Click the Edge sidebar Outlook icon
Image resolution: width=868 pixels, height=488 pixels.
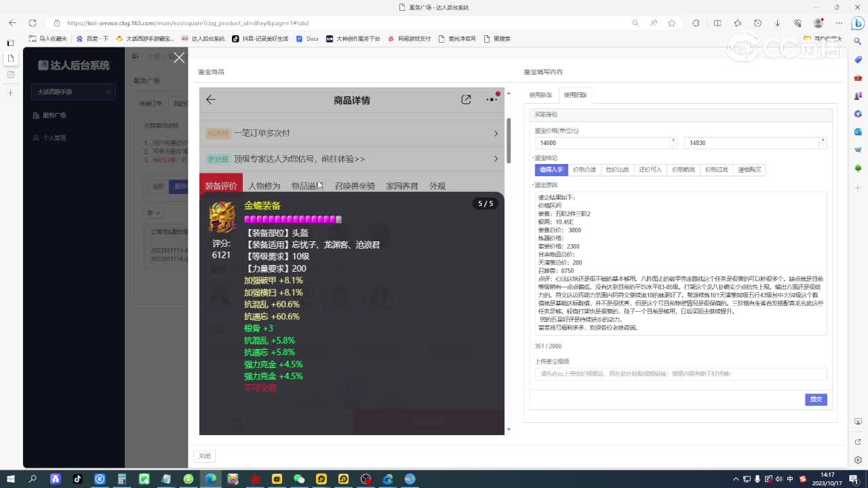[858, 131]
